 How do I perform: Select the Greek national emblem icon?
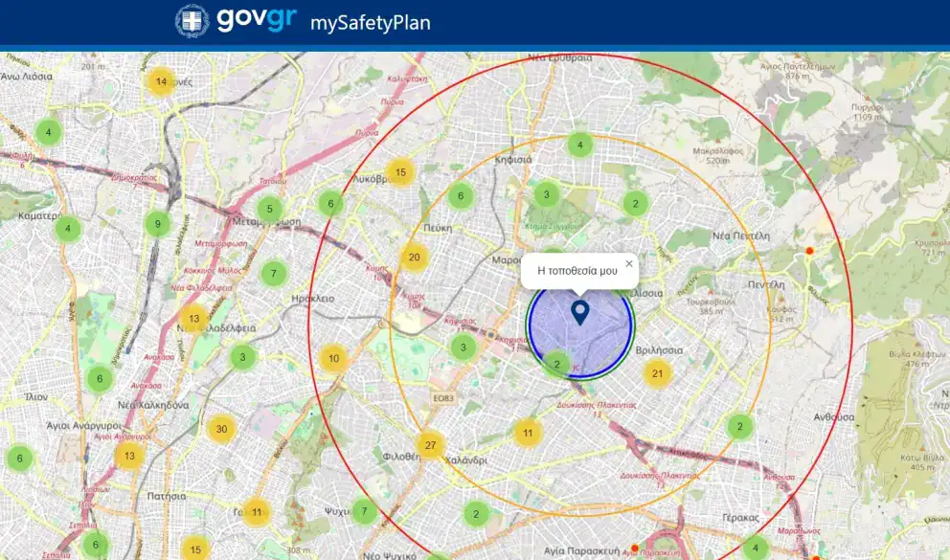pyautogui.click(x=192, y=21)
